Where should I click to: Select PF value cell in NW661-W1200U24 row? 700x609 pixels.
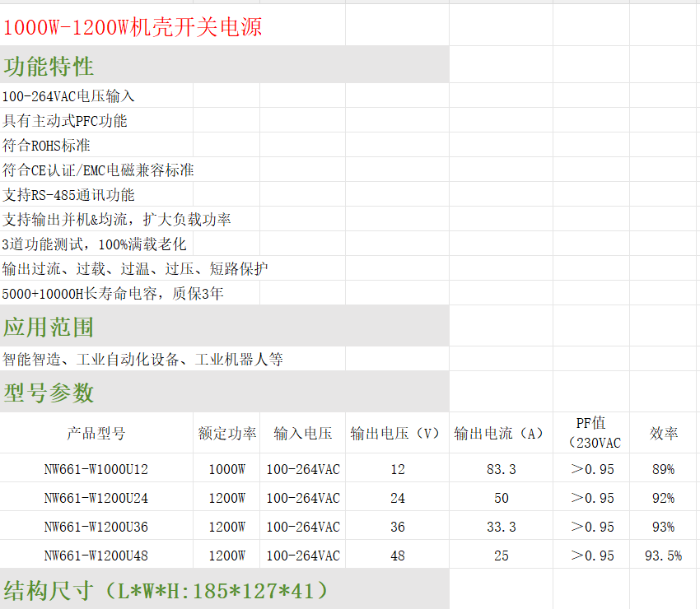click(x=592, y=498)
